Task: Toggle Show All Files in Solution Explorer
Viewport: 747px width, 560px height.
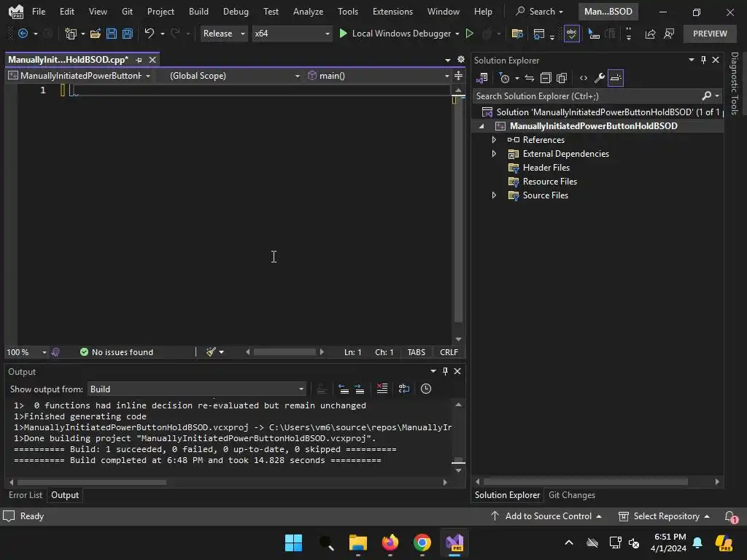Action: point(562,78)
